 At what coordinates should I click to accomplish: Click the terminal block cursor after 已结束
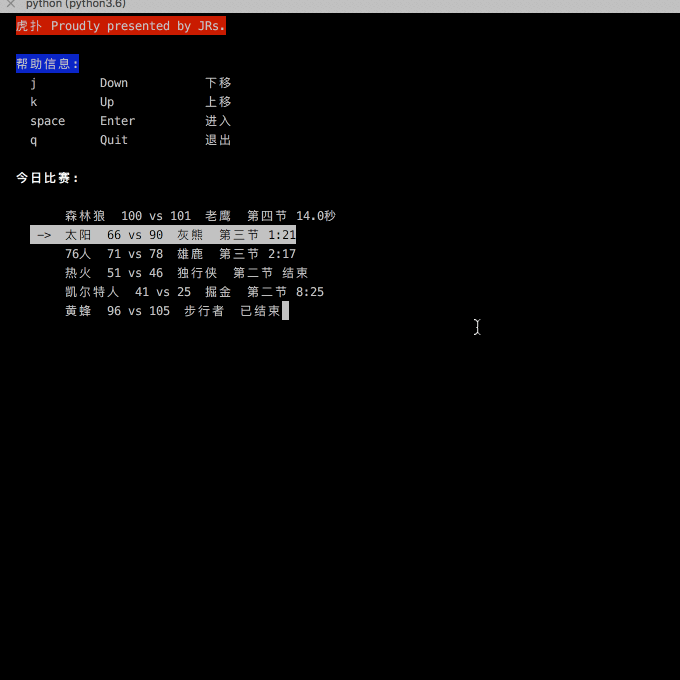285,311
